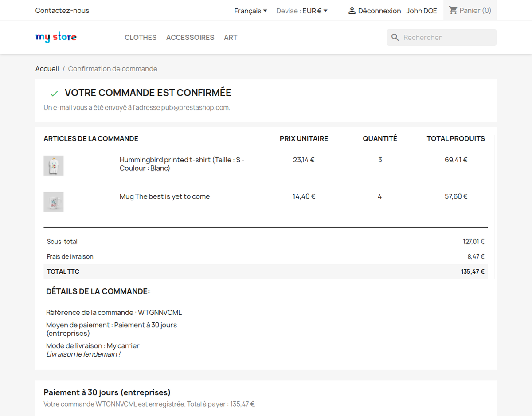Click the 57,60 € product total
532x416 pixels.
456,196
